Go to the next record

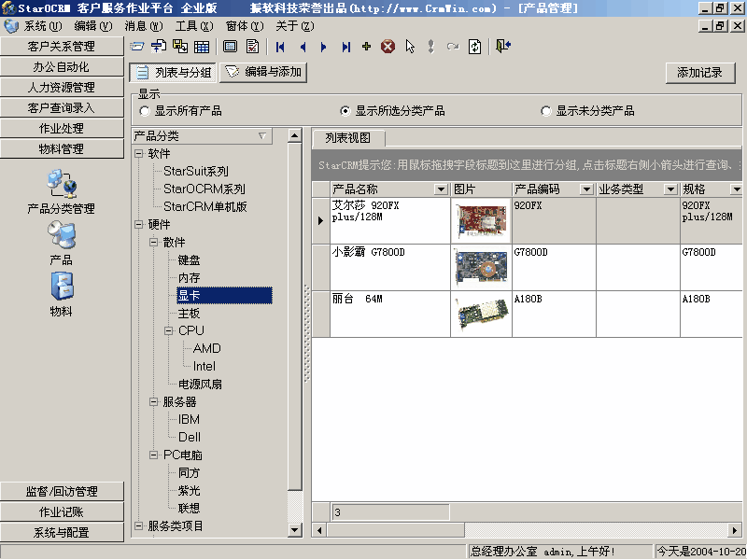[x=323, y=47]
